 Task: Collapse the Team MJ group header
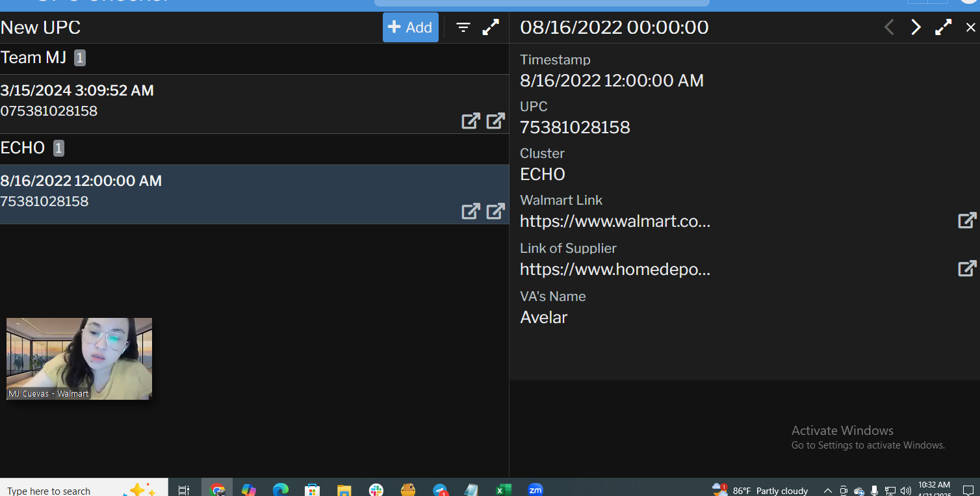[x=34, y=58]
